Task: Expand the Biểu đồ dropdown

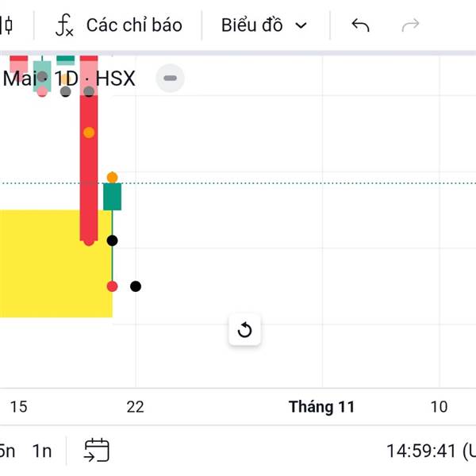Action: pos(263,25)
